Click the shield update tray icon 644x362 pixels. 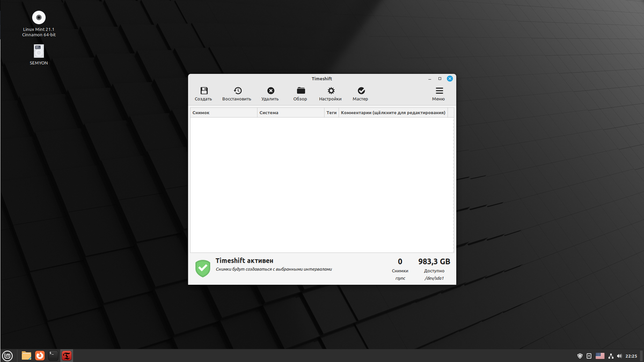[x=580, y=356]
